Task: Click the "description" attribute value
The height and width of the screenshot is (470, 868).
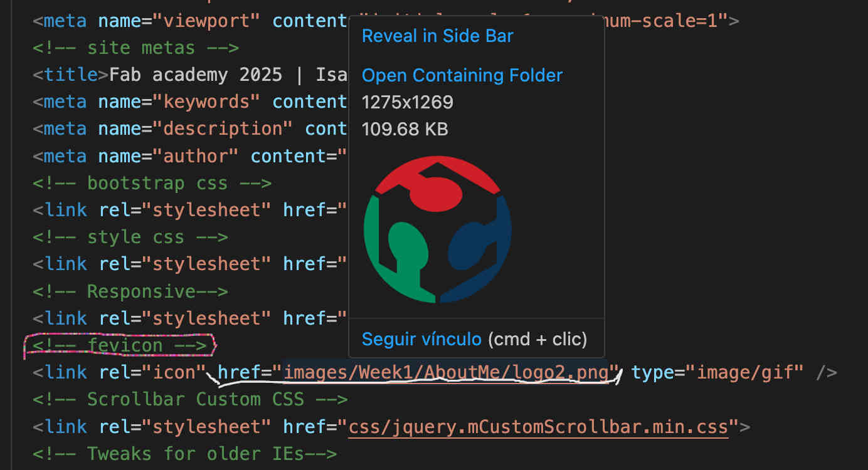Action: pyautogui.click(x=223, y=128)
